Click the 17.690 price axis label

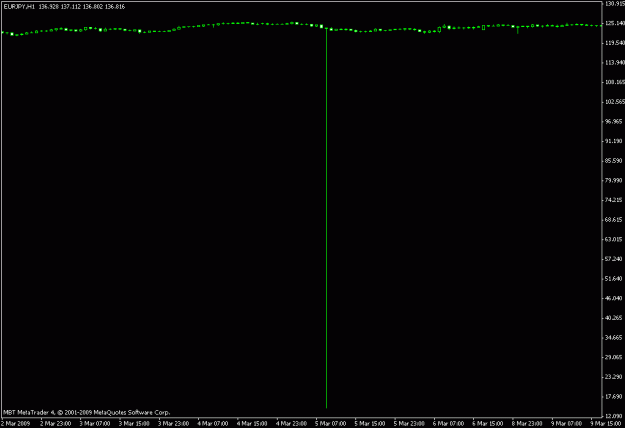point(615,397)
